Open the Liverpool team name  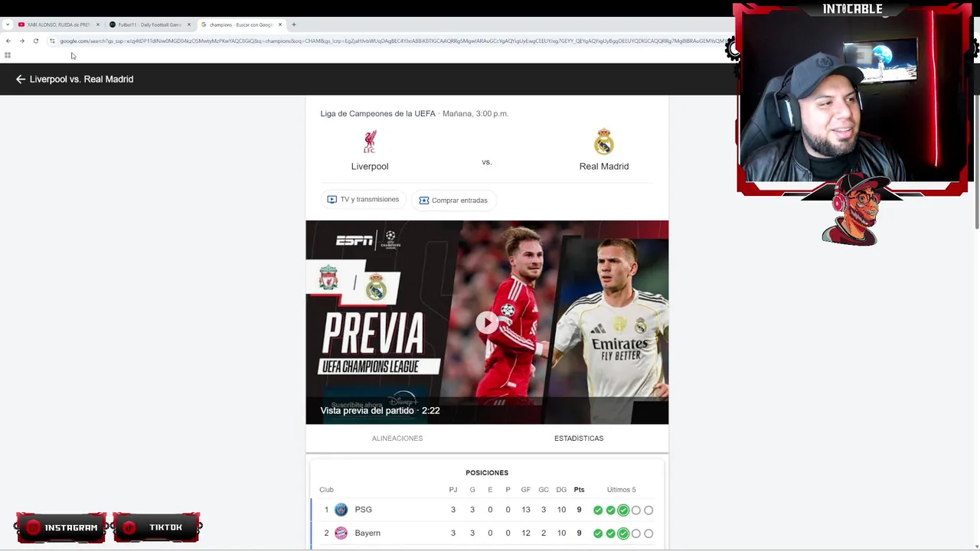coord(370,166)
